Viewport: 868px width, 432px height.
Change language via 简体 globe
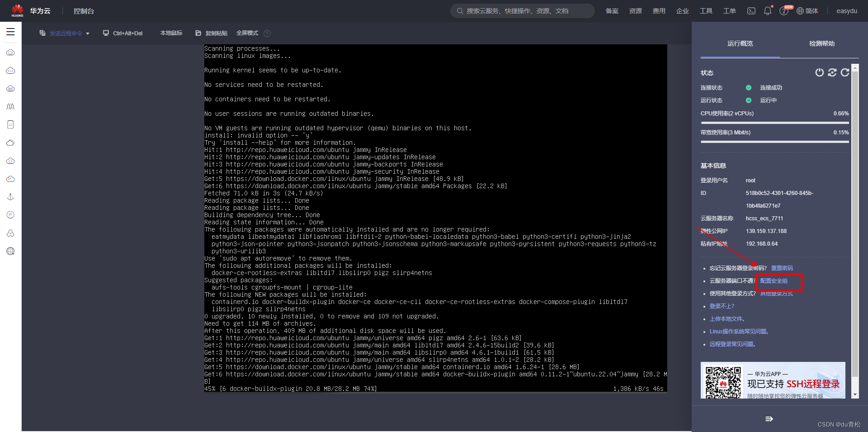(807, 11)
